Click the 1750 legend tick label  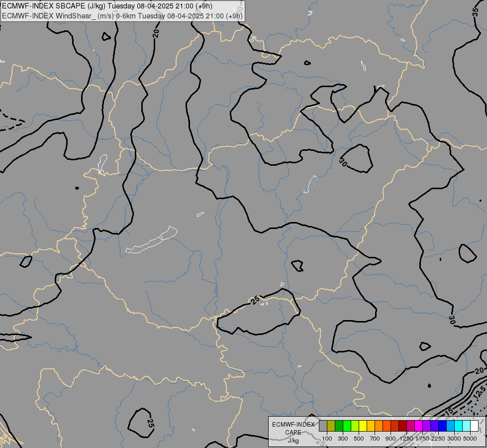(422, 439)
